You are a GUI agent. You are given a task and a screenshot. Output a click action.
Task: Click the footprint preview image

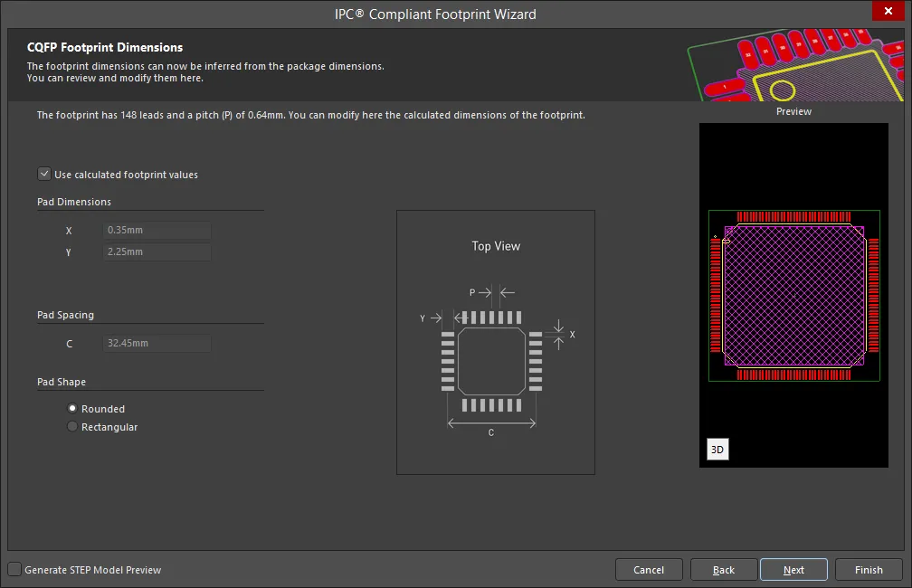click(794, 295)
